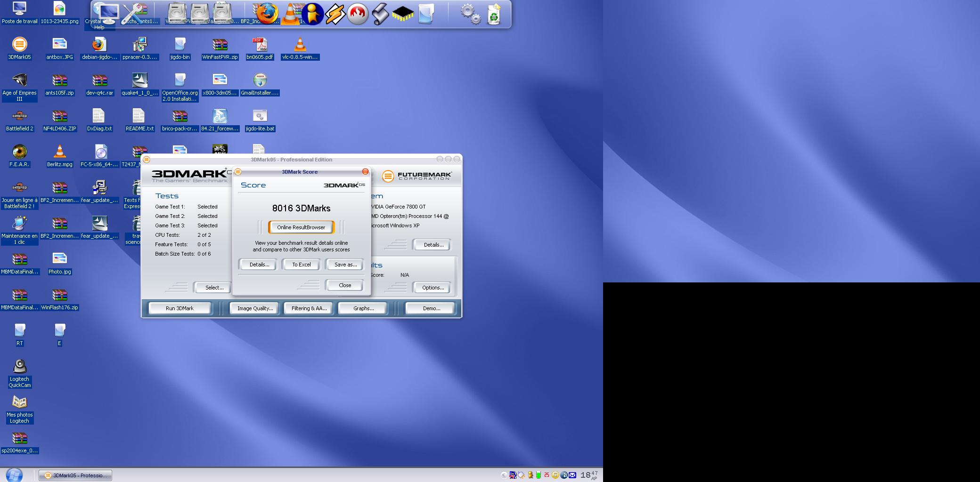
Task: Click the Batch Size Tests 0 of 6 row
Action: click(183, 254)
